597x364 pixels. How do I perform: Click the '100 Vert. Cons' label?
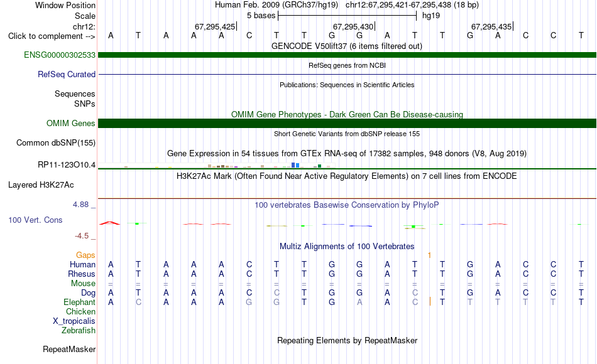point(35,220)
